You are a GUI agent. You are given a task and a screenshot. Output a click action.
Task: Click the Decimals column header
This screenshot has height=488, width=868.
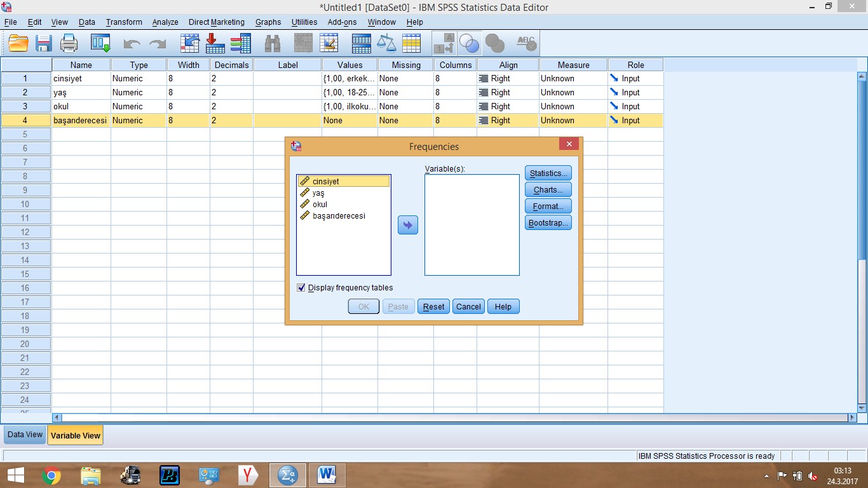[x=231, y=65]
